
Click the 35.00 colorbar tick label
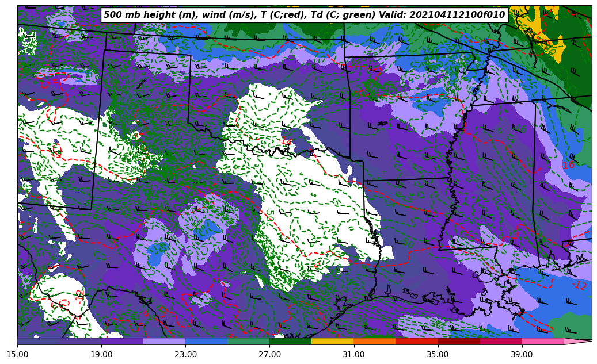pos(438,355)
